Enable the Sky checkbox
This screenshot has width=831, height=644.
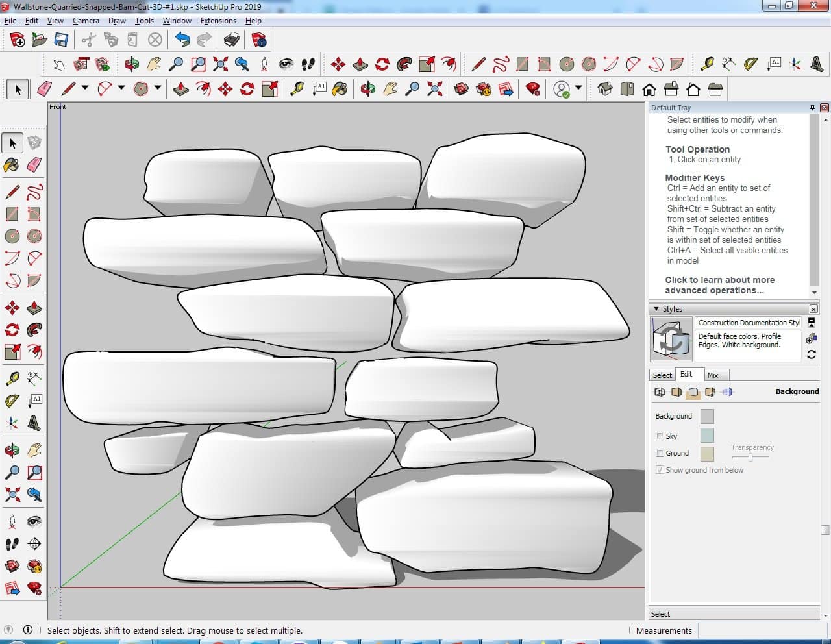tap(660, 436)
